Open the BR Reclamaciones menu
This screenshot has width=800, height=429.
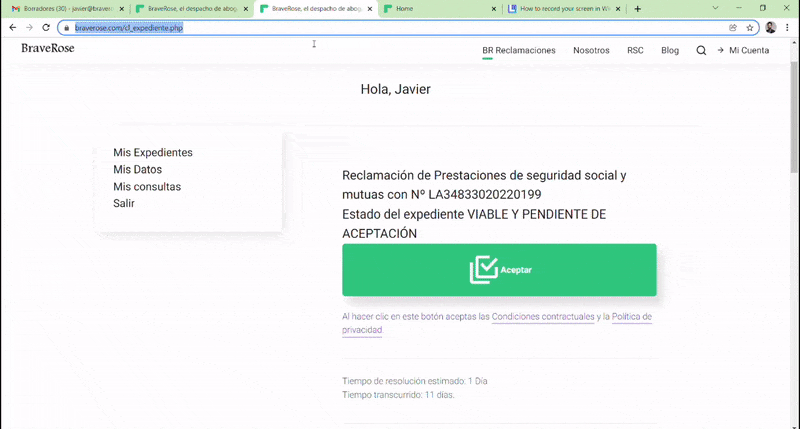pos(518,50)
